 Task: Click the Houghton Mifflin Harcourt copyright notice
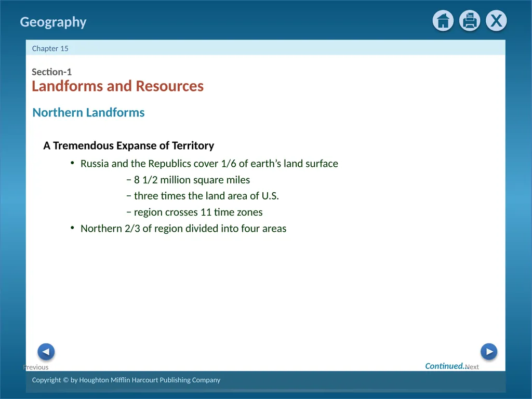126,380
